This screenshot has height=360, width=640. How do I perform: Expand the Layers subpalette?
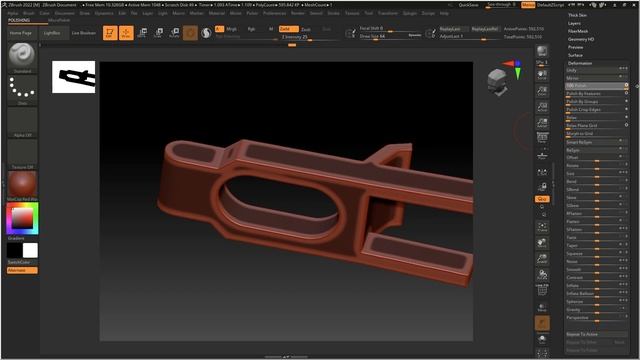(x=574, y=23)
